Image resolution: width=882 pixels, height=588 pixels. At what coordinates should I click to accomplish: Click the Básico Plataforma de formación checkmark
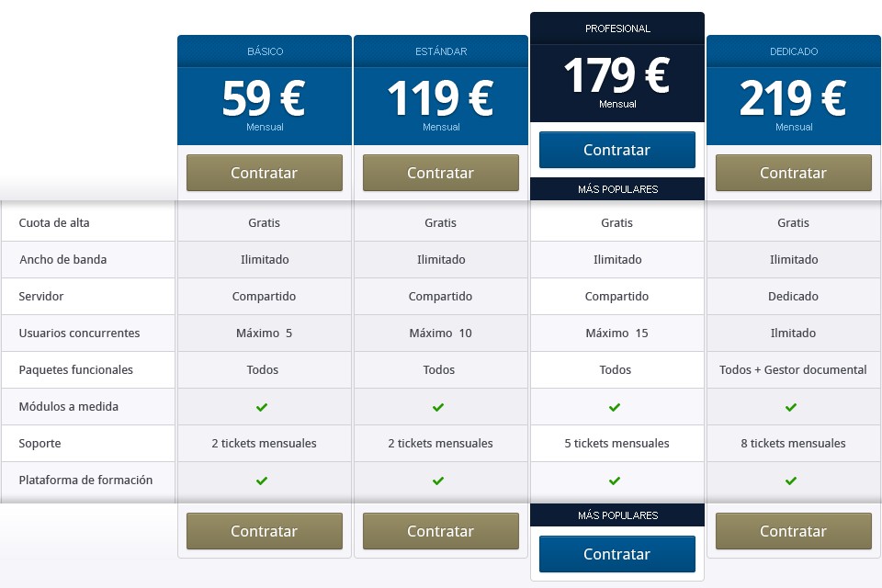point(262,480)
